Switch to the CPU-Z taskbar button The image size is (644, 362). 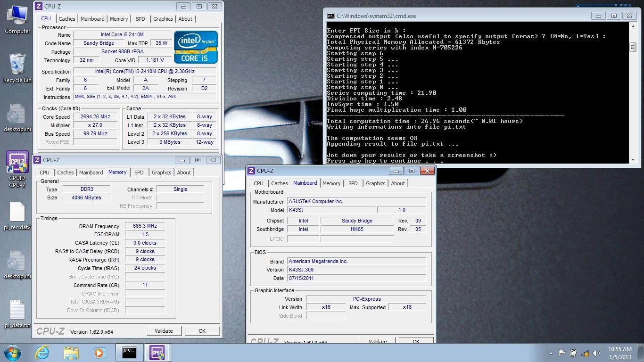pos(157,353)
